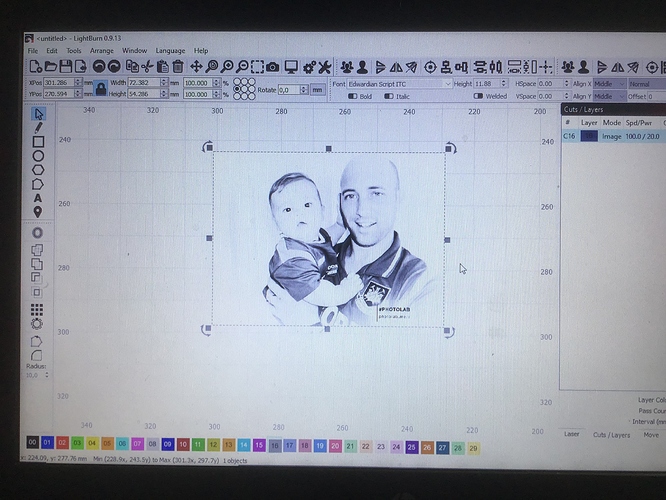666x500 pixels.
Task: Click the Width spinner arrows
Action: 164,82
